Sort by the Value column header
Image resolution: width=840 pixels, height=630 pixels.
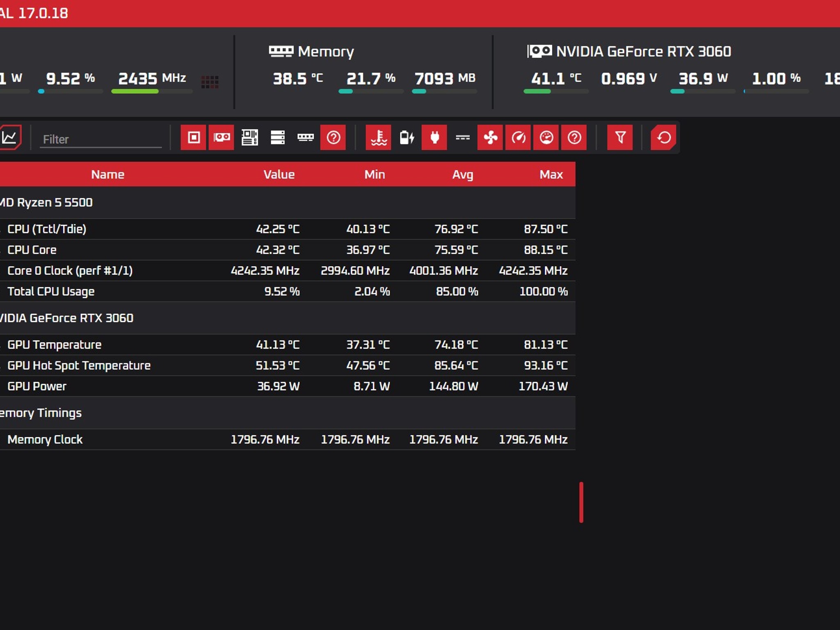coord(279,174)
